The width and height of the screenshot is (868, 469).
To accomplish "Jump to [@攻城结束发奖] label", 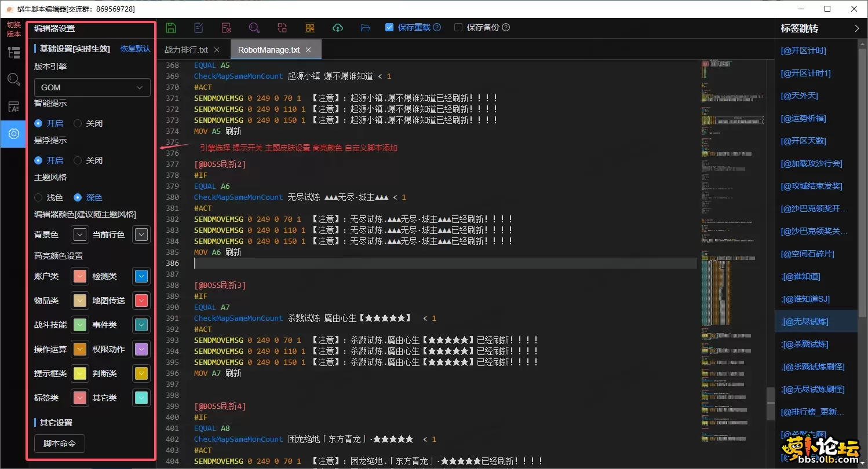I will click(811, 186).
